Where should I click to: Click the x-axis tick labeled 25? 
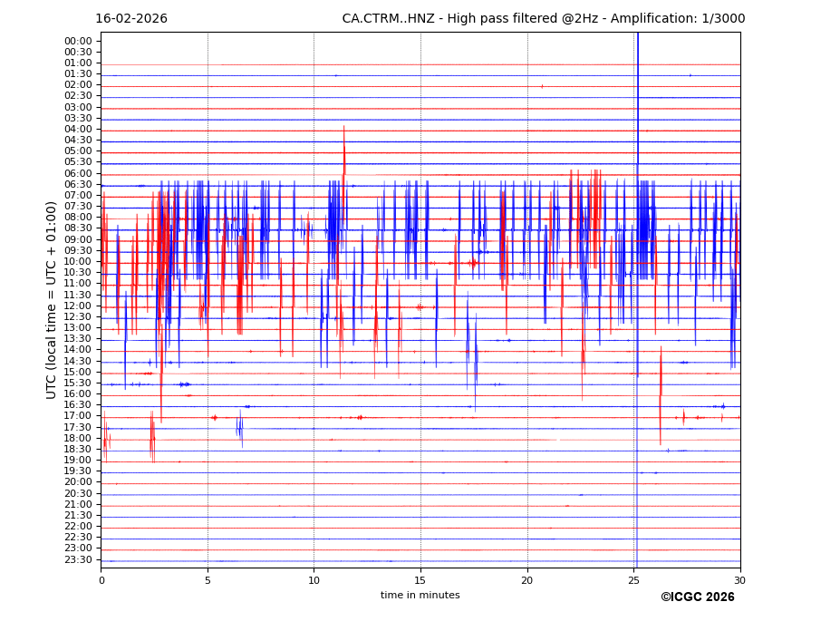pyautogui.click(x=633, y=580)
